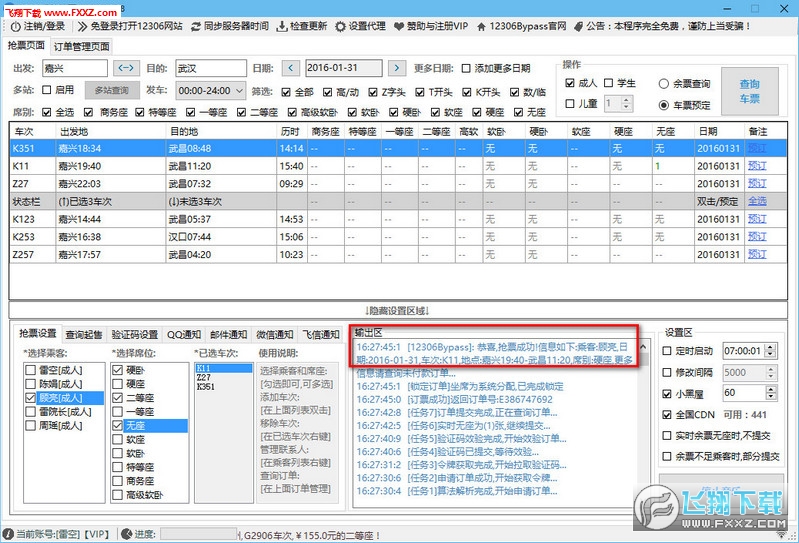
Task: Click the output area scrollbar
Action: (x=644, y=423)
